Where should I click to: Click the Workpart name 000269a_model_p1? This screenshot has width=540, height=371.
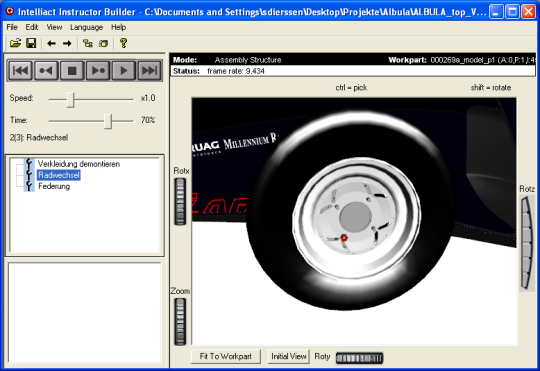point(462,60)
